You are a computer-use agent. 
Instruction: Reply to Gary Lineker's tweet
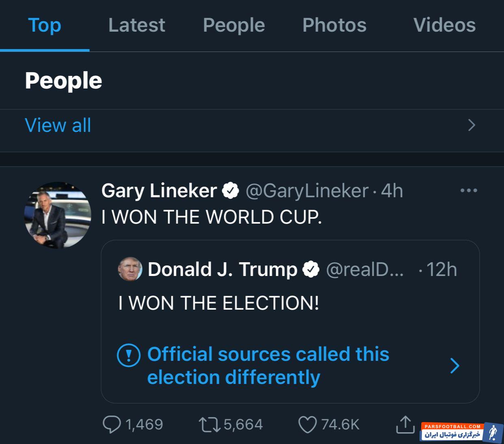(x=112, y=425)
